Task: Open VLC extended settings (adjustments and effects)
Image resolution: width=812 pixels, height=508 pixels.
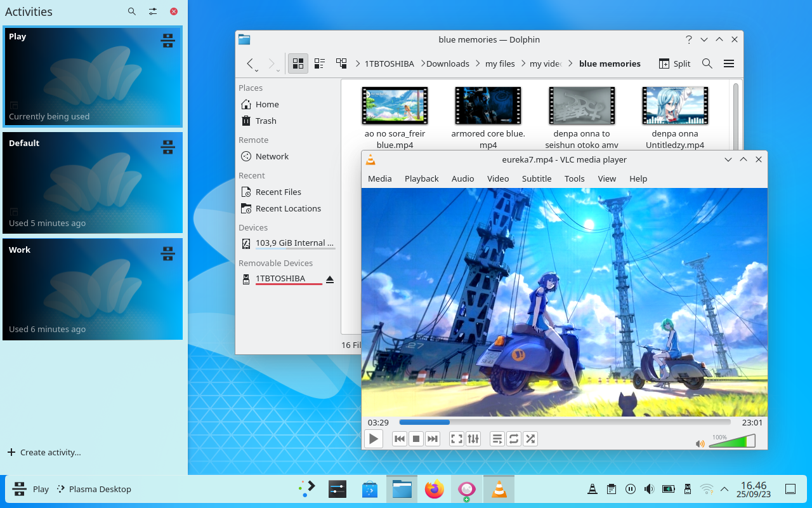Action: click(x=473, y=438)
